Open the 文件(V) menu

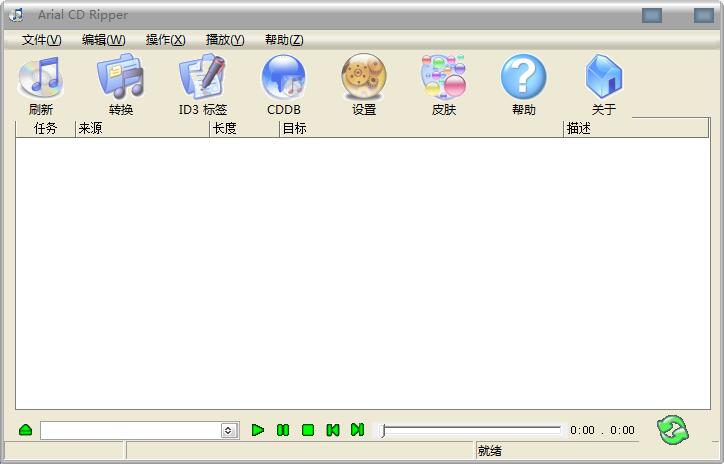[42, 40]
